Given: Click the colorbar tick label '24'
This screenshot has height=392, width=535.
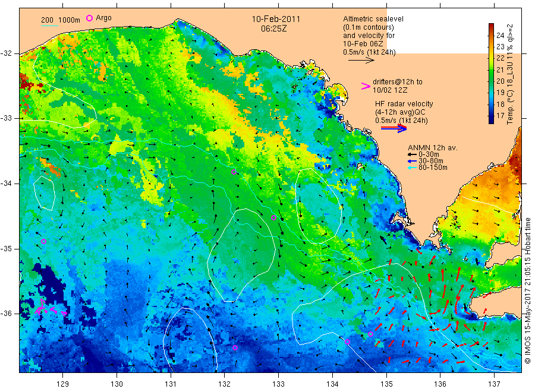Looking at the screenshot, I should pyautogui.click(x=500, y=36).
